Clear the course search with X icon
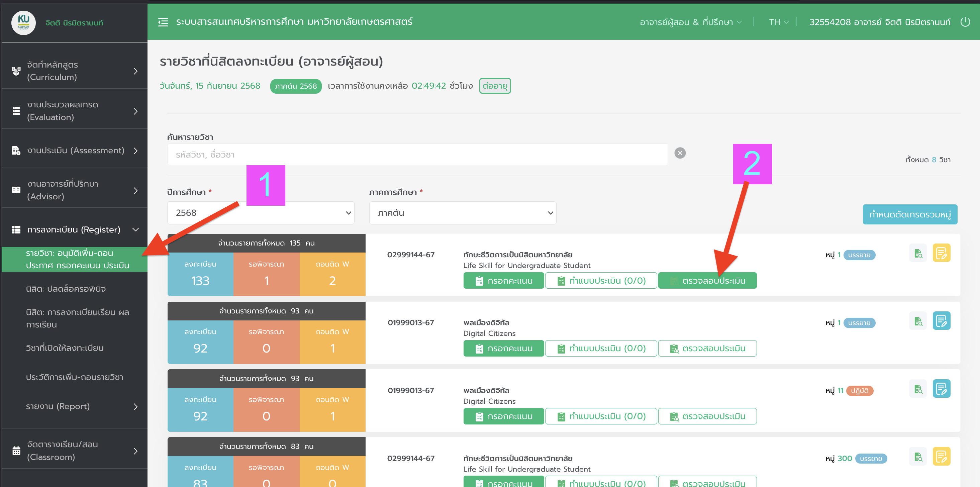This screenshot has width=980, height=487. tap(680, 153)
